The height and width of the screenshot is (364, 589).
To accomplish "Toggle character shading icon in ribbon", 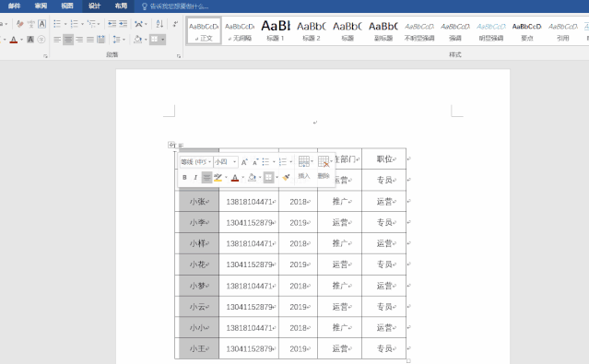I will click(30, 39).
